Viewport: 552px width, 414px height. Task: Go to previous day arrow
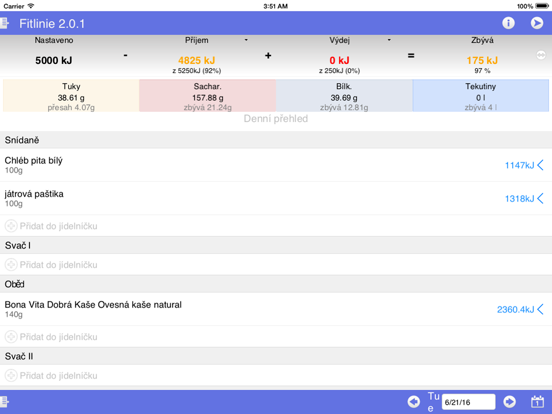pyautogui.click(x=414, y=402)
